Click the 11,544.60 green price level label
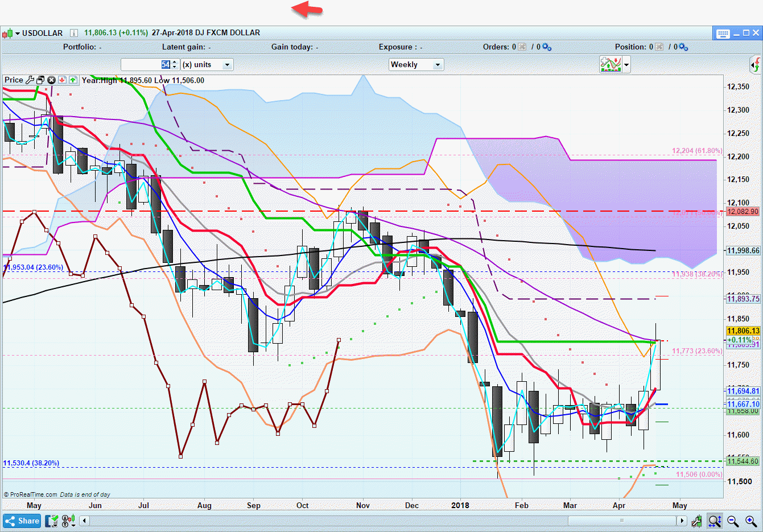The height and width of the screenshot is (532, 763). 743,461
